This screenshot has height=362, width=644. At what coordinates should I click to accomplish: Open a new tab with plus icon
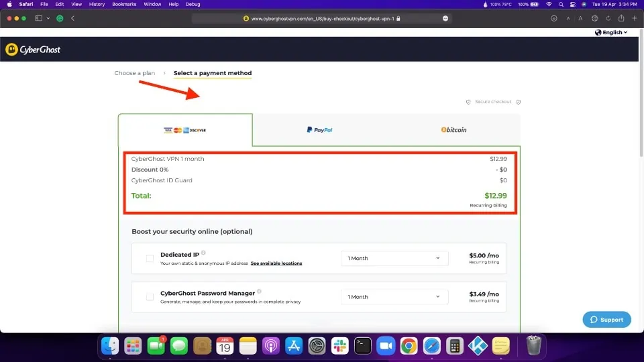(x=634, y=19)
